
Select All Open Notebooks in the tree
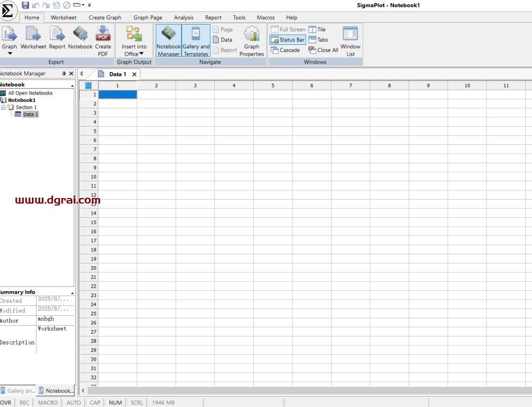point(30,93)
